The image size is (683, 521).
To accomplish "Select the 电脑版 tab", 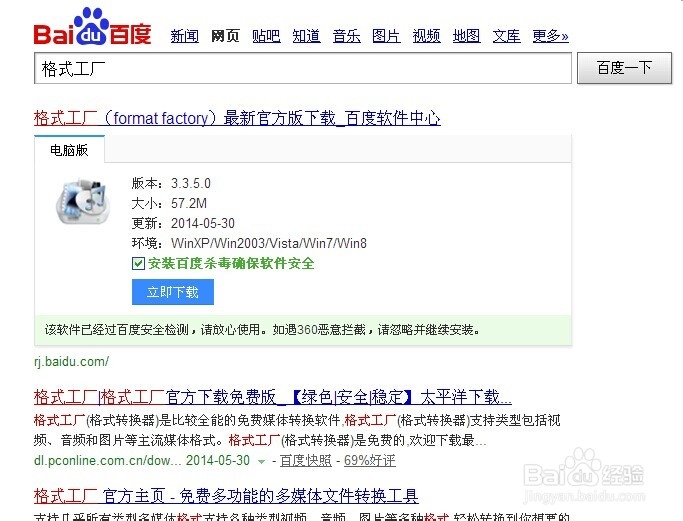I will click(69, 150).
